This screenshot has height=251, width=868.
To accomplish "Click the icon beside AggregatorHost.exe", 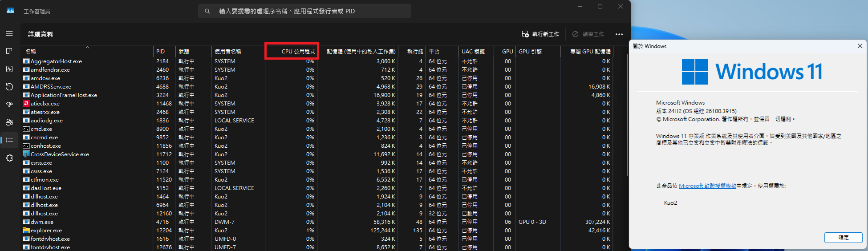I will pyautogui.click(x=26, y=61).
